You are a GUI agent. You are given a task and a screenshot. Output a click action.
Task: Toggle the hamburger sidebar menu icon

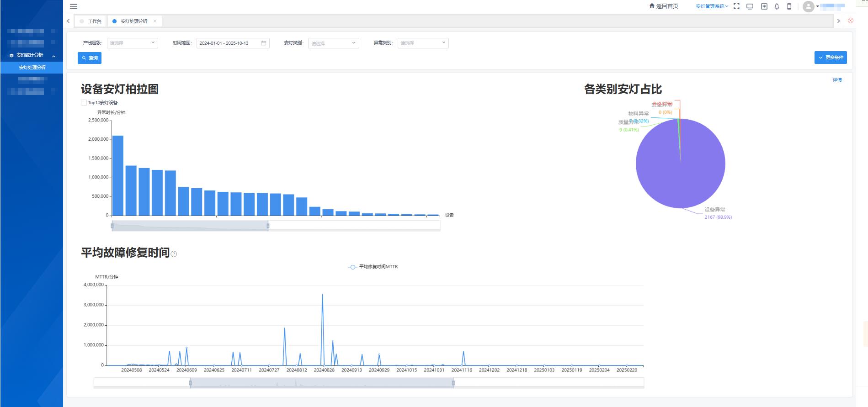click(74, 6)
